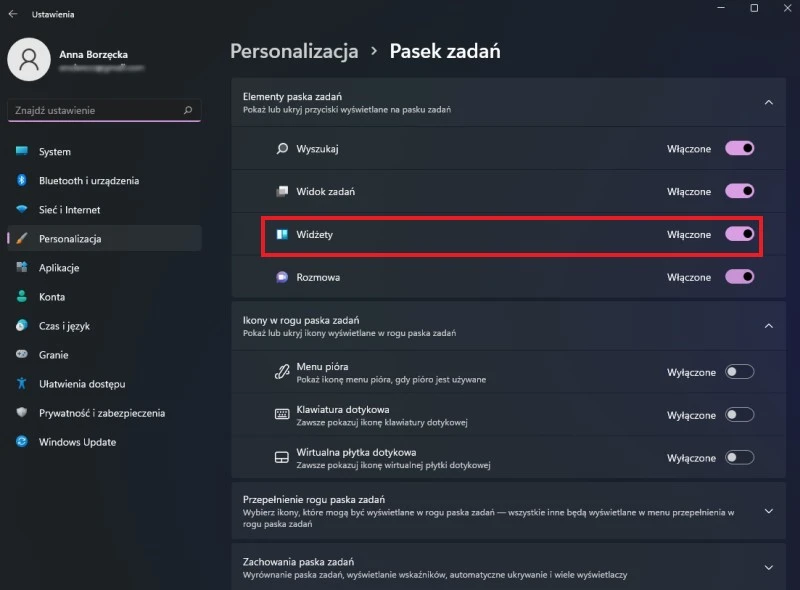Expand Przepełnienie rogu paska zadań section
The width and height of the screenshot is (800, 590).
pos(768,511)
